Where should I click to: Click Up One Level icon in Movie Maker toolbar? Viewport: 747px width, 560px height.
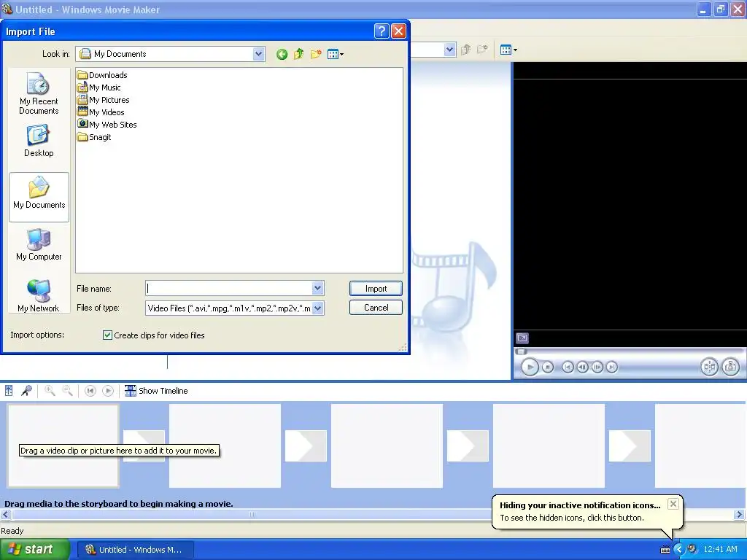click(466, 50)
